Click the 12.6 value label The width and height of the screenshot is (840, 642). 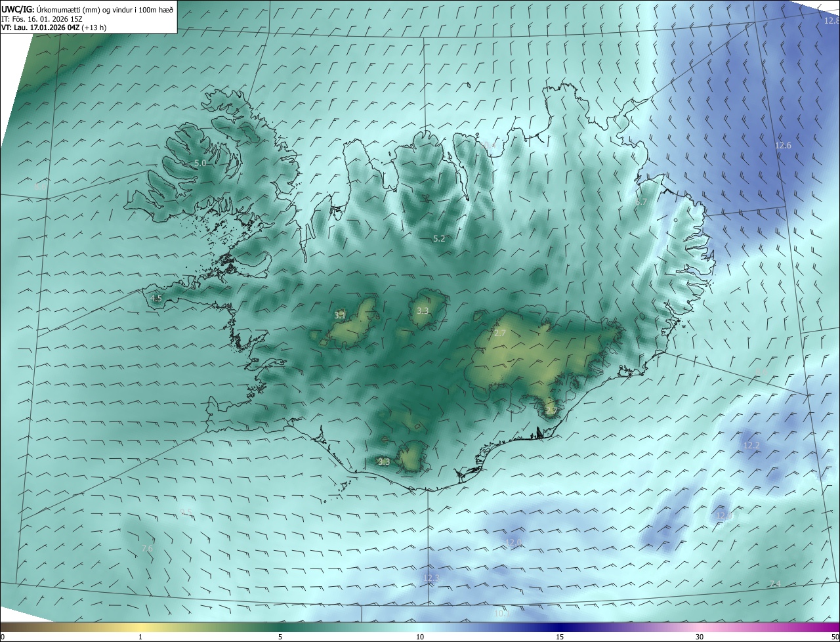783,146
